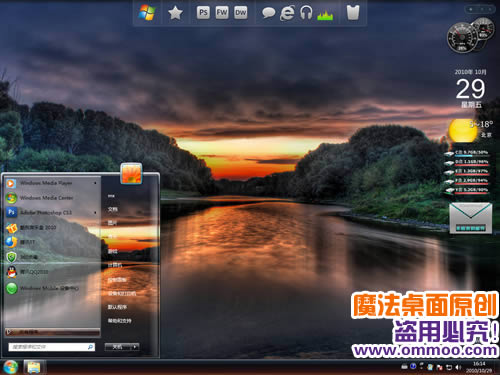The height and width of the screenshot is (375, 500).
Task: Open the envelope mail gadget
Action: coord(470,218)
